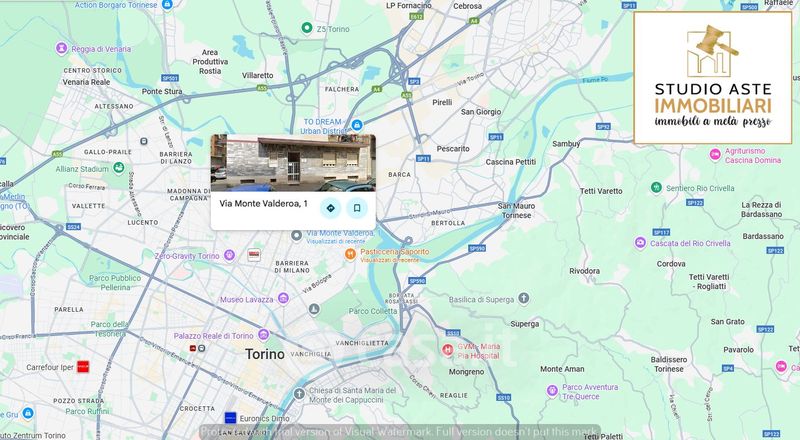Select the Superga locality label

pyautogui.click(x=524, y=324)
